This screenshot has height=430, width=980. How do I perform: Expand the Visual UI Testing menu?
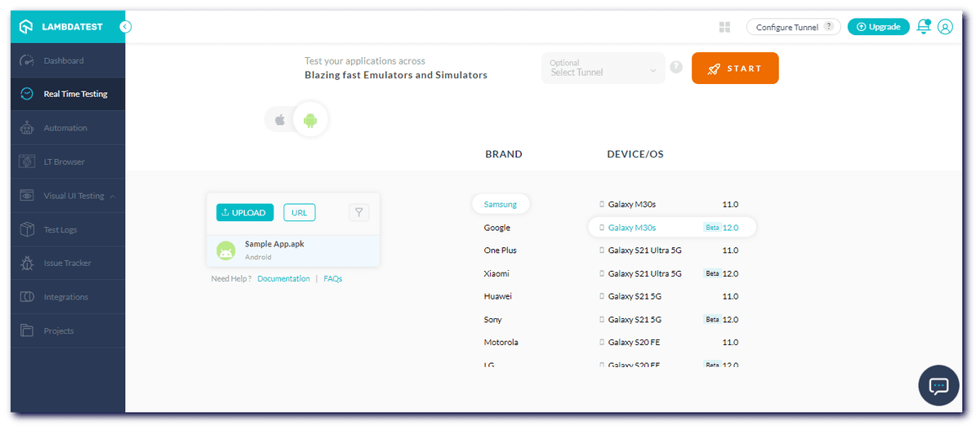[112, 196]
